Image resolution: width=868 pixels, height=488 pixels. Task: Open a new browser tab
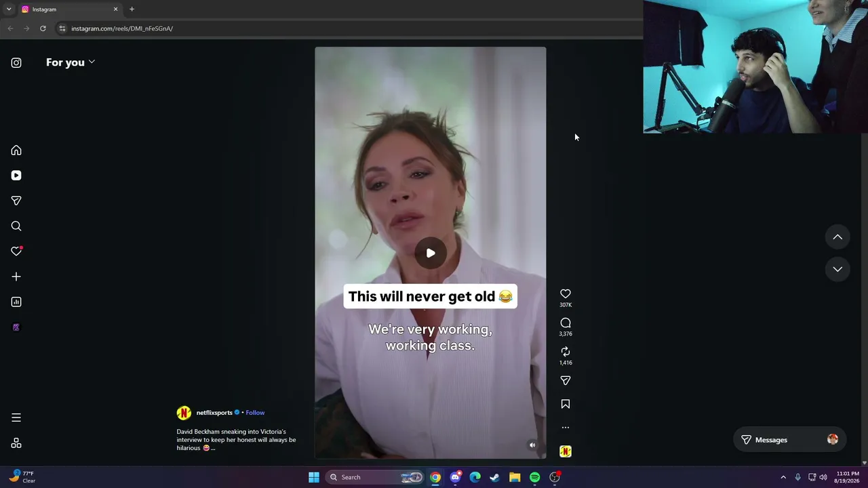(132, 9)
